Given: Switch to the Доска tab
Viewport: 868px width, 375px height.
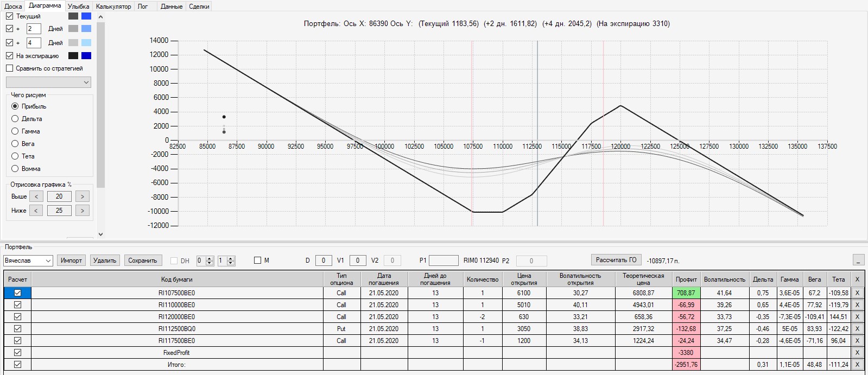Looking at the screenshot, I should [13, 7].
